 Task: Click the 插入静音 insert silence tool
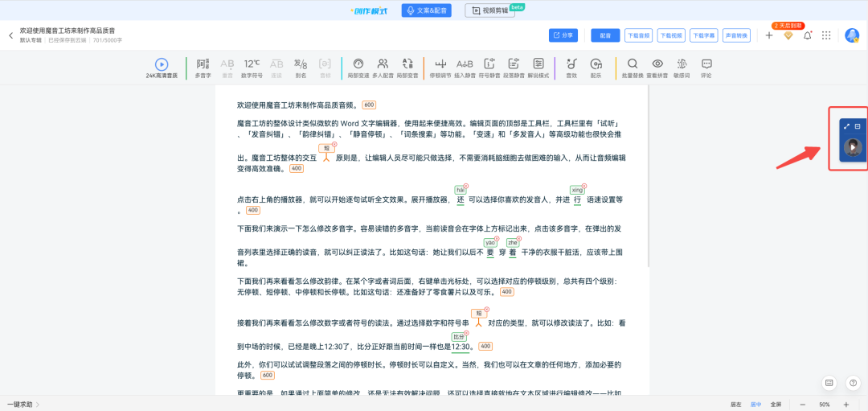(x=465, y=68)
